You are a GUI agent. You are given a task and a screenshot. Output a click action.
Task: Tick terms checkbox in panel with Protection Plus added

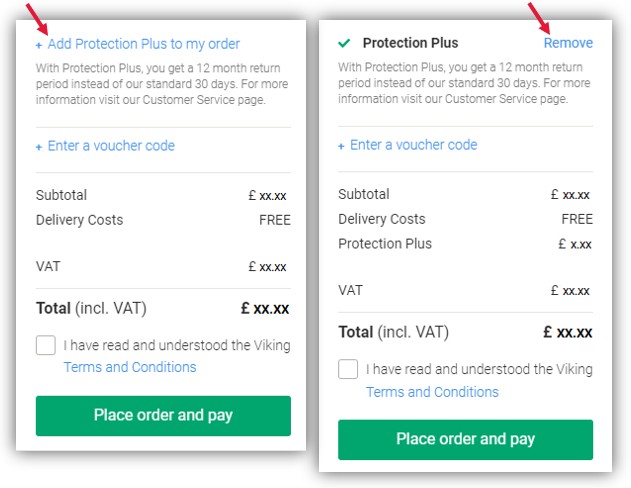pyautogui.click(x=348, y=369)
